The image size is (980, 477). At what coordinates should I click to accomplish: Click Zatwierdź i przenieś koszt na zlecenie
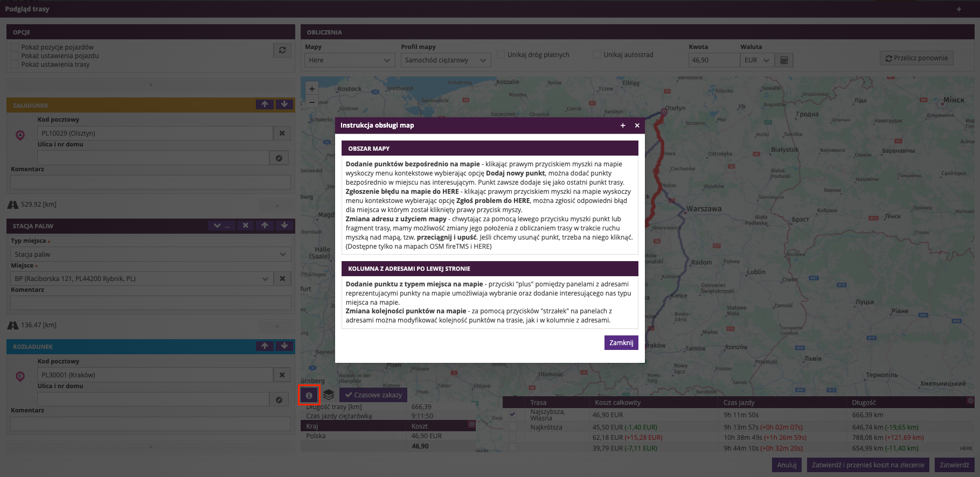(867, 465)
